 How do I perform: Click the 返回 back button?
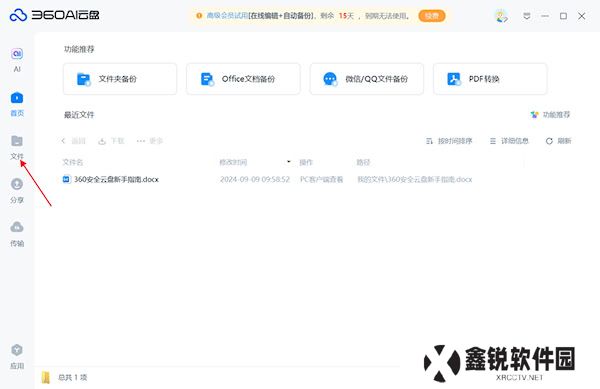(x=73, y=141)
